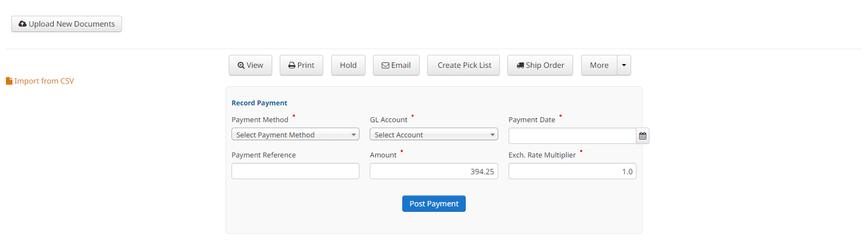Click the magnifier icon on View button
Screen dimensions: 868x240
[241, 65]
